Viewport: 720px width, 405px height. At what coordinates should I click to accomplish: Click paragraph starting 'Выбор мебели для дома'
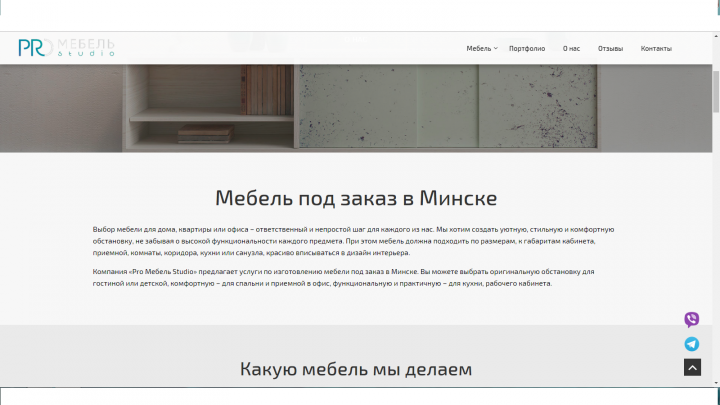[353, 241]
